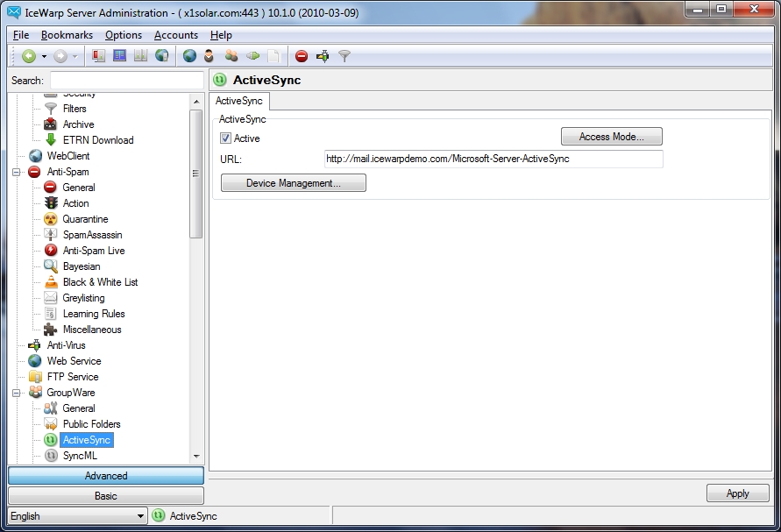
Task: Open the Options menu
Action: pyautogui.click(x=123, y=35)
